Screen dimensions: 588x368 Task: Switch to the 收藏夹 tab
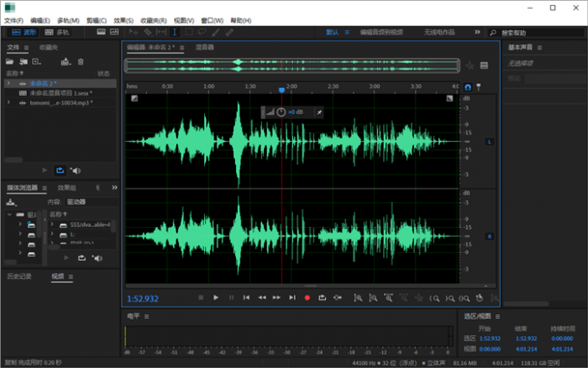tap(48, 48)
